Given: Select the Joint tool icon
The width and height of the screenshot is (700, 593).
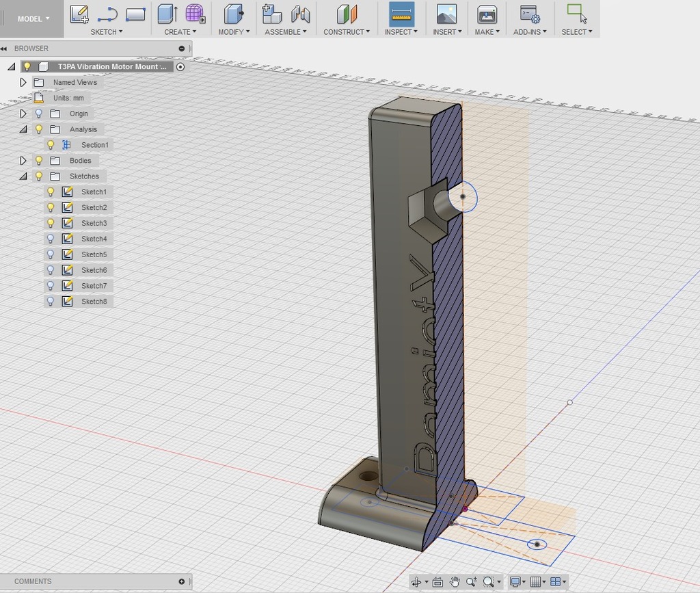Looking at the screenshot, I should click(x=301, y=14).
